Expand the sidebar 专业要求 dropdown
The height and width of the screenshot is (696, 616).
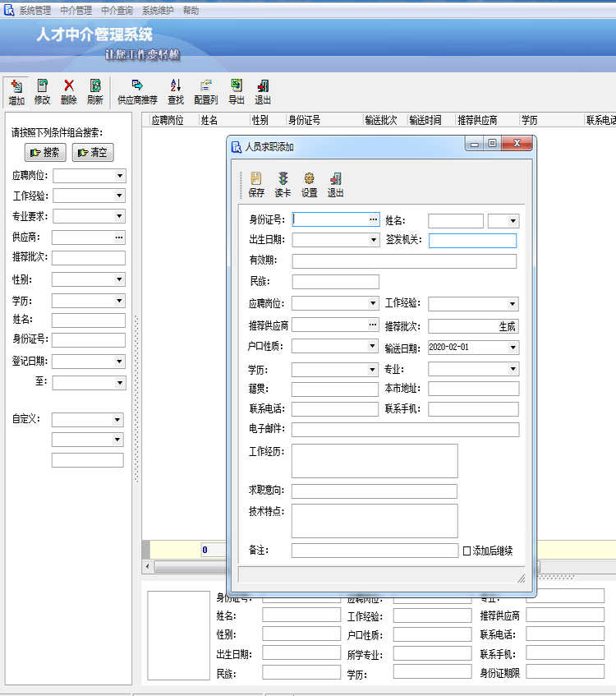click(x=119, y=216)
